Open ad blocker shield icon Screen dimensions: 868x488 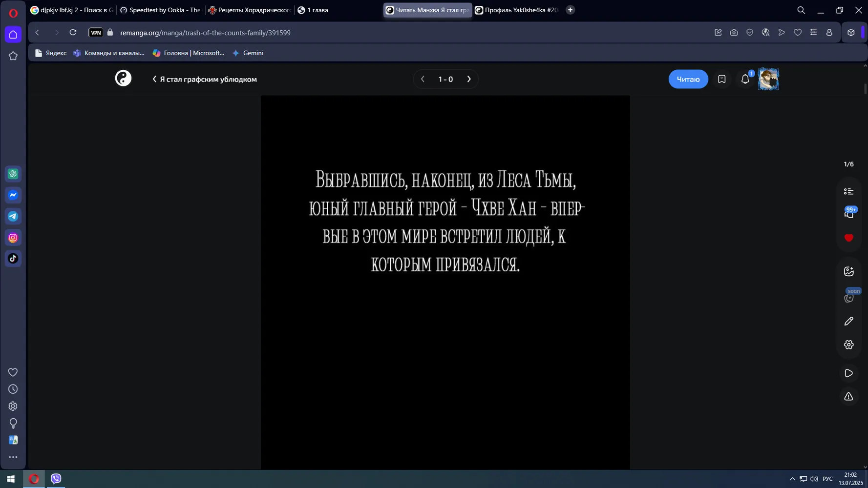pos(750,33)
